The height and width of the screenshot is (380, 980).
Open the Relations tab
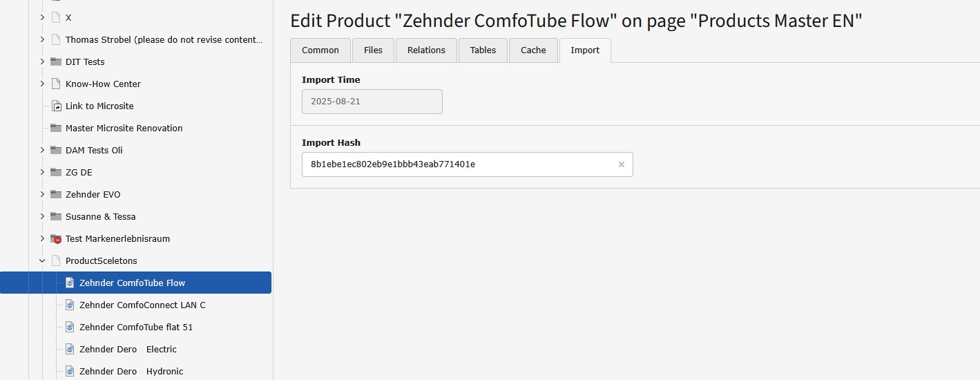(x=426, y=50)
